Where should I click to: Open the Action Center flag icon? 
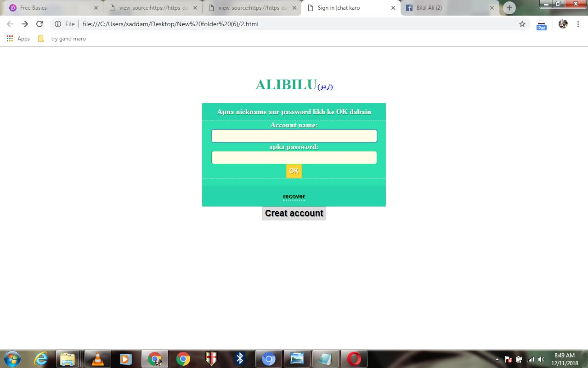(509, 359)
